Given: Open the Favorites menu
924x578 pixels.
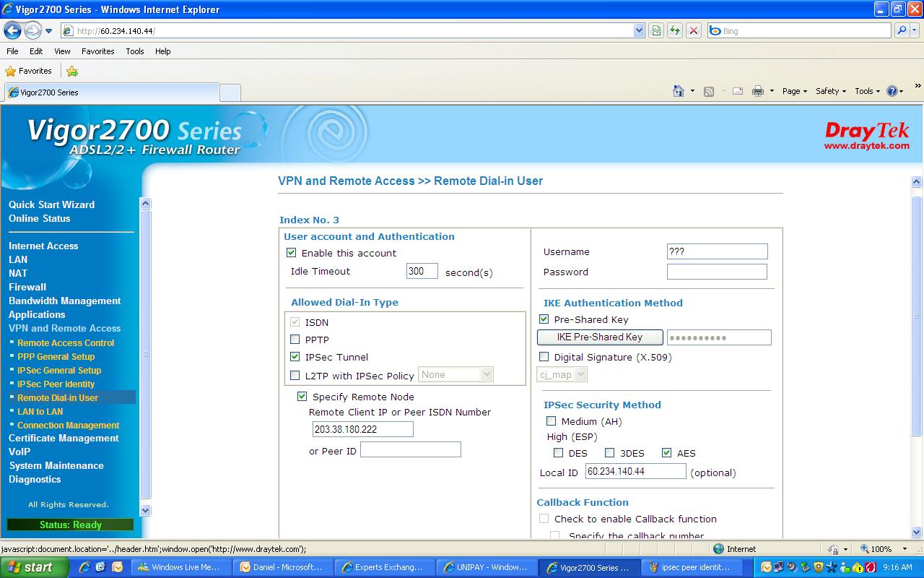Looking at the screenshot, I should pos(98,51).
